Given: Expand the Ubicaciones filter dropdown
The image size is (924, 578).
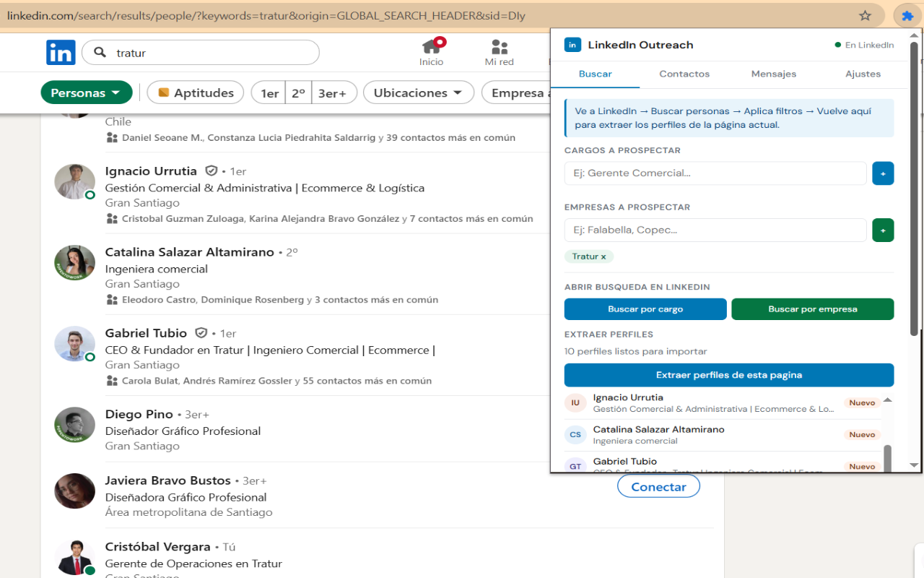Looking at the screenshot, I should (x=419, y=92).
